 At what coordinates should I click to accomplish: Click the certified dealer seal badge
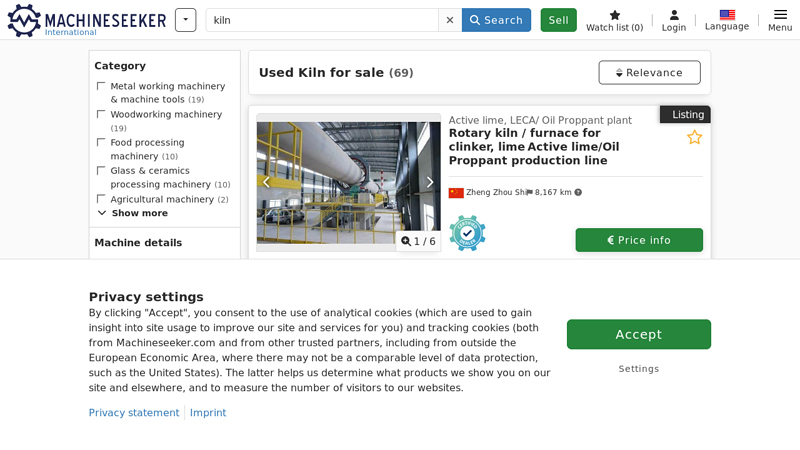tap(467, 232)
